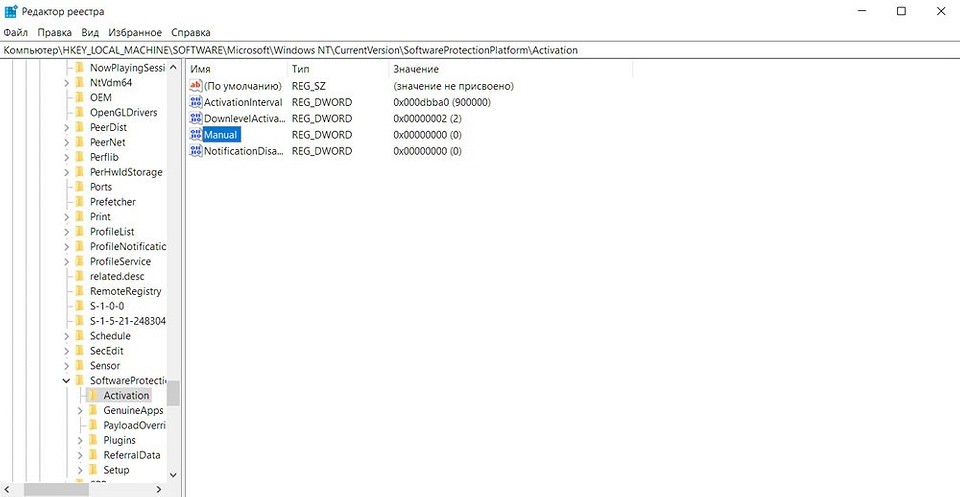Viewport: 960px width, 497px height.
Task: Expand the Sensor key
Action: click(x=66, y=365)
